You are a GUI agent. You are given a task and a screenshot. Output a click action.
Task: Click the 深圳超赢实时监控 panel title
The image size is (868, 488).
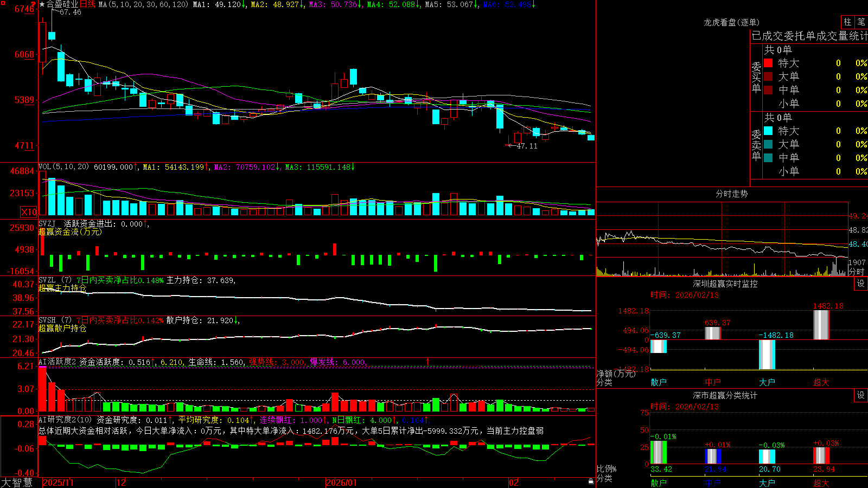[725, 284]
